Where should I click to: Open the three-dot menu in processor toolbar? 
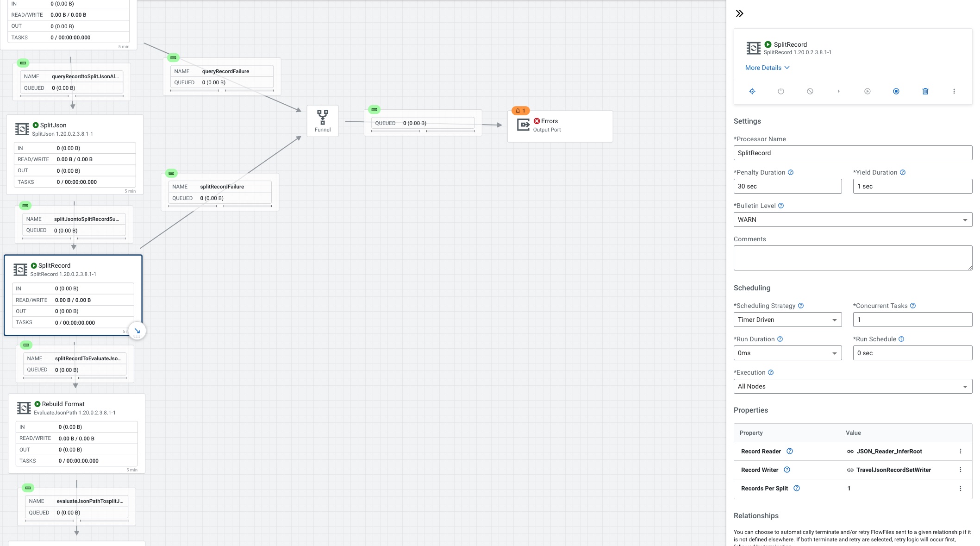click(x=954, y=91)
